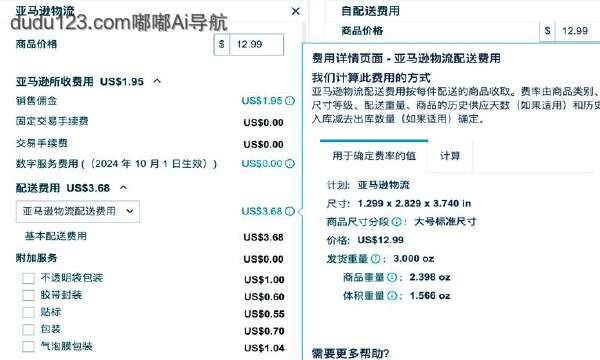Click the 商品价格 input under 亚马逊物流

(x=256, y=44)
